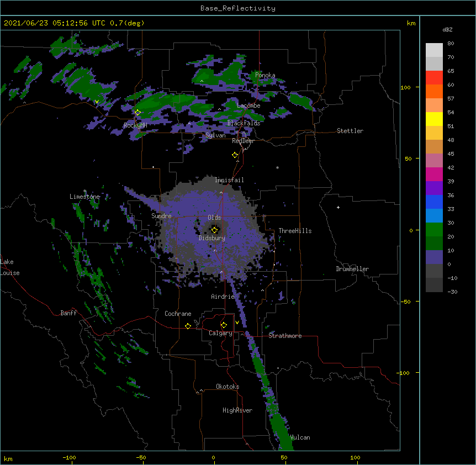Screen dimensions: 476x465
Task: Click the km label at top right
Action: coord(411,23)
